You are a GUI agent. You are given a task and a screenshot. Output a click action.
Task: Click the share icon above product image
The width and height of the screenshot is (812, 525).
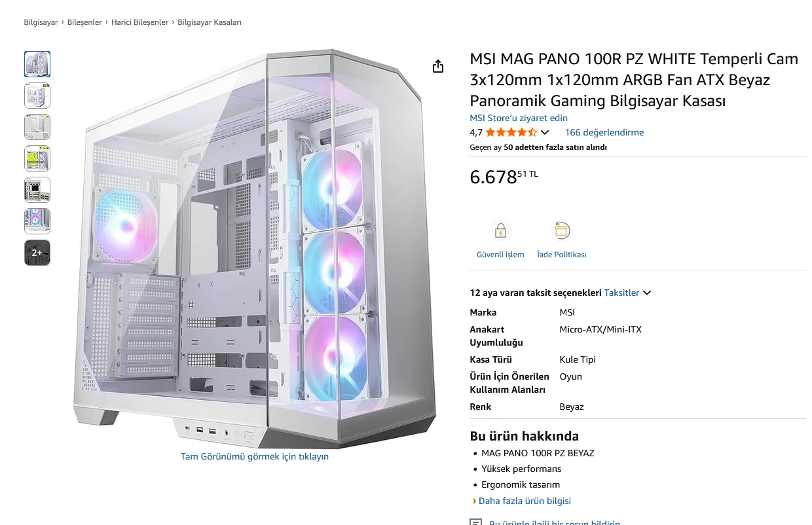tap(438, 67)
